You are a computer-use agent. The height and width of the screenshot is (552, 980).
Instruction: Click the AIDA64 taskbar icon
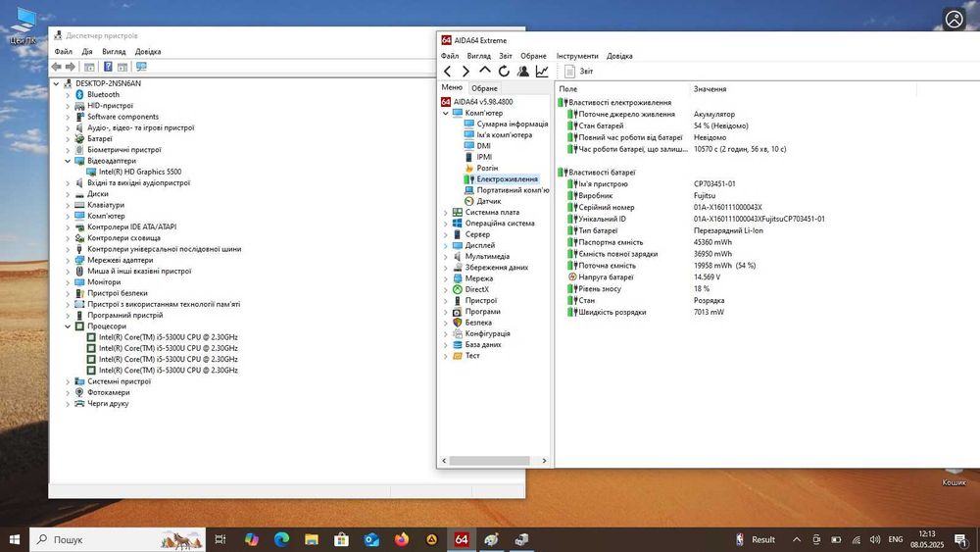pyautogui.click(x=462, y=539)
